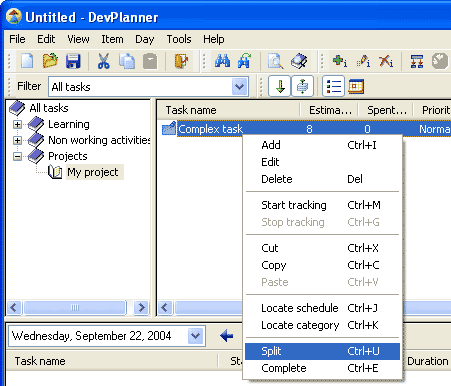Viewport: 451px width, 386px height.
Task: Switch to the task list view icon
Action: tap(334, 86)
